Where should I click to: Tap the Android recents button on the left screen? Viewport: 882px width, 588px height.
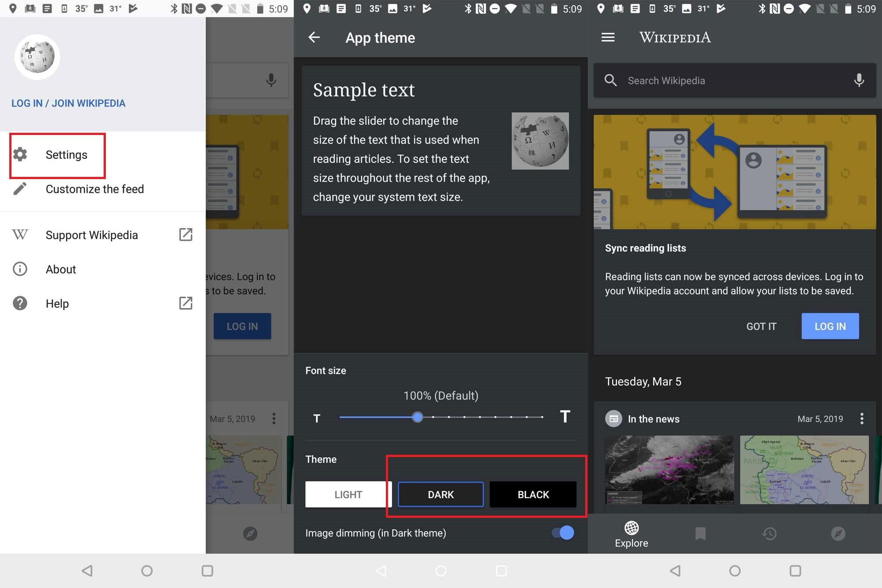click(x=207, y=571)
